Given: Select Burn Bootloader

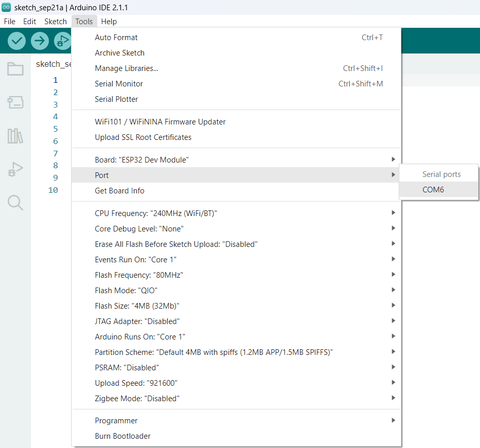Looking at the screenshot, I should pyautogui.click(x=122, y=436).
